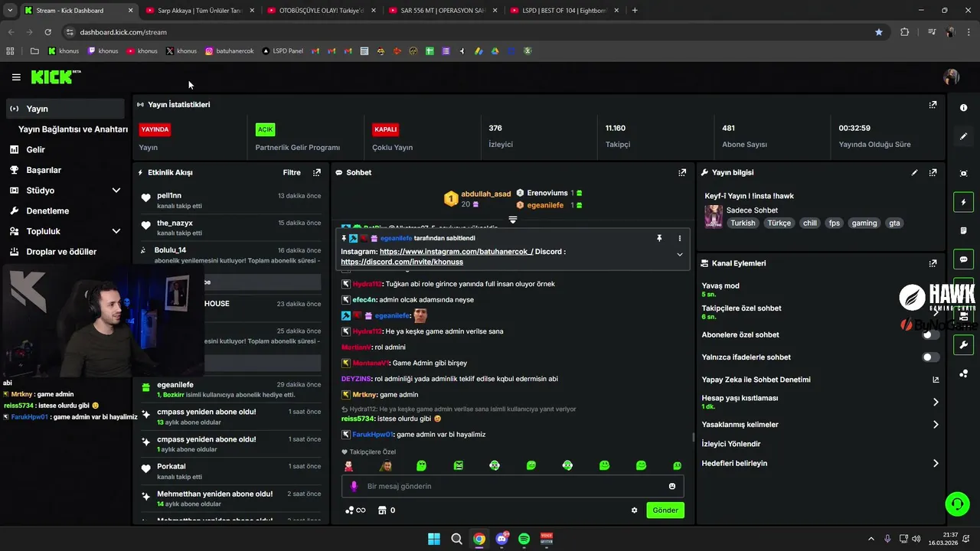Click the green Gönder button

(665, 510)
